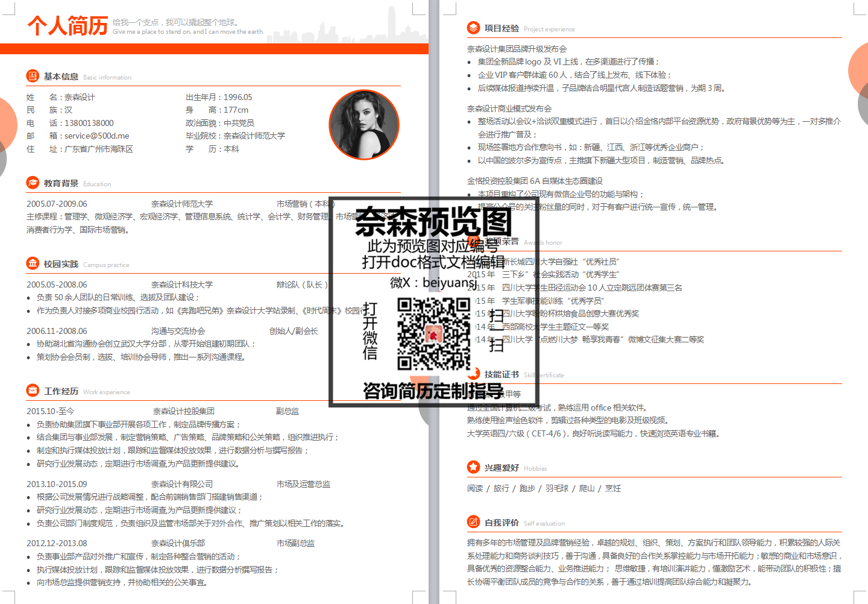The height and width of the screenshot is (604, 868).
Task: Click the 沟通与交流协会 entry
Action: click(x=178, y=331)
